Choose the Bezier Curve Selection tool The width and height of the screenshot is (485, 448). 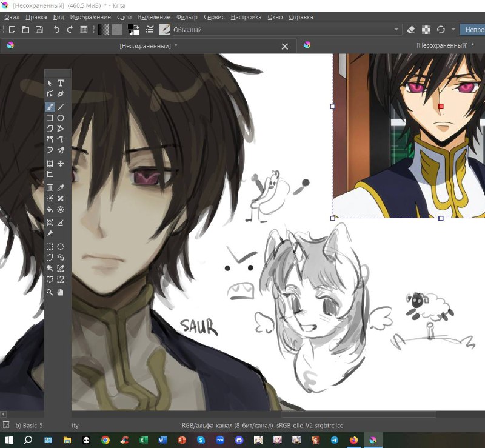click(x=50, y=279)
